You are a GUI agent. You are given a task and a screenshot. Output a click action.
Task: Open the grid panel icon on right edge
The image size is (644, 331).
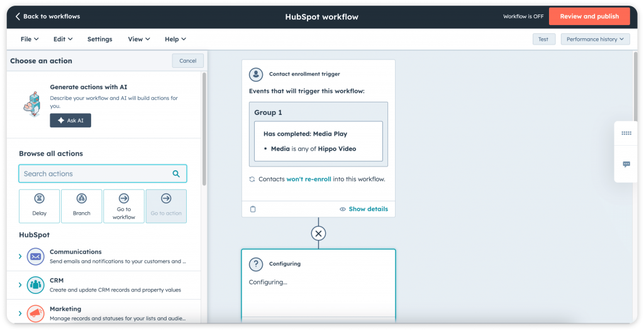pyautogui.click(x=626, y=133)
